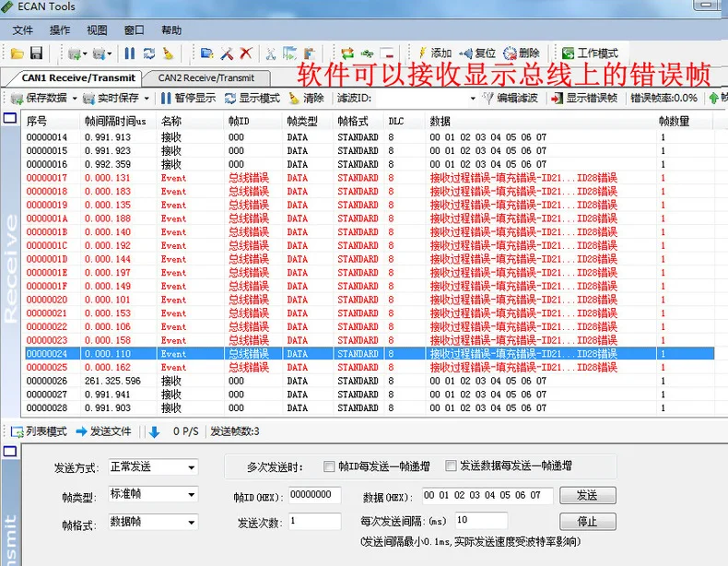
Task: Click 发送文件 send file button
Action: 103,431
